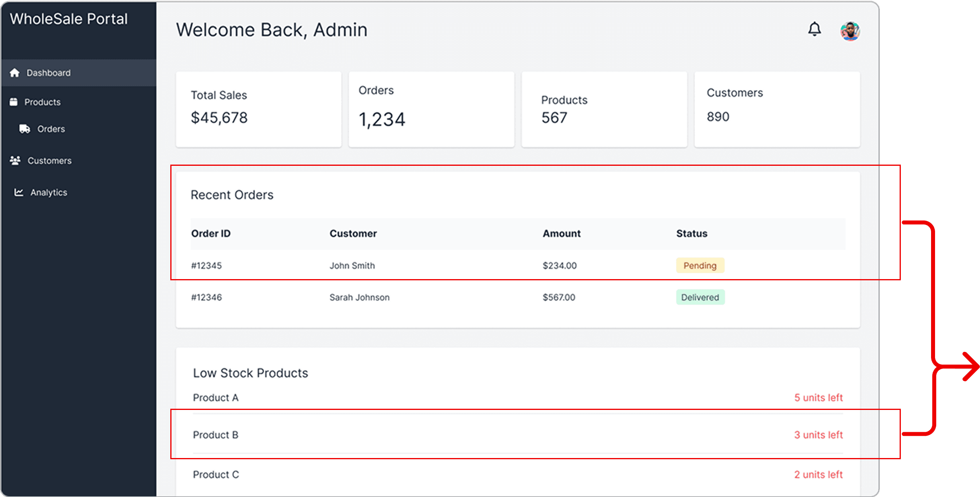Open the Orders summary card
This screenshot has height=497, width=980.
click(431, 109)
